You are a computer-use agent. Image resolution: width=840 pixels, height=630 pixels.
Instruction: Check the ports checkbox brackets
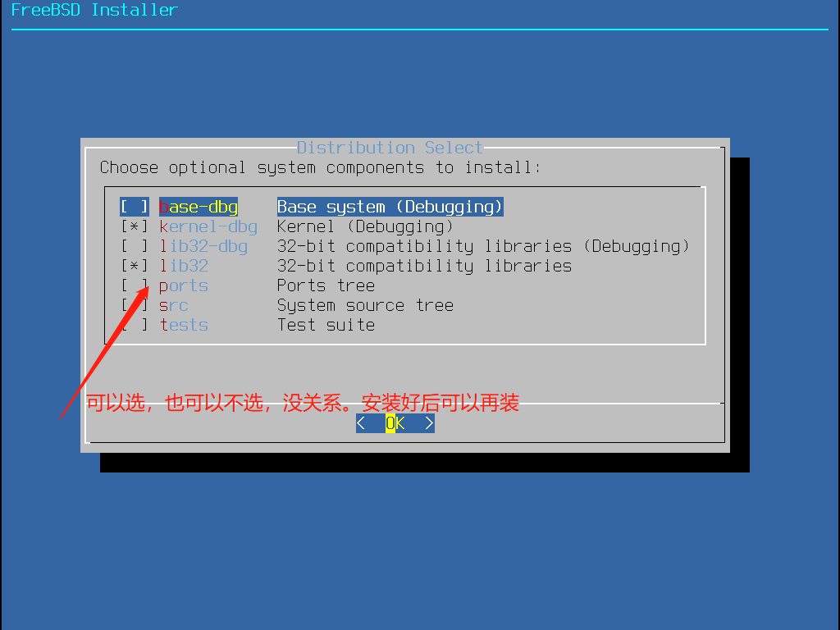pos(135,285)
